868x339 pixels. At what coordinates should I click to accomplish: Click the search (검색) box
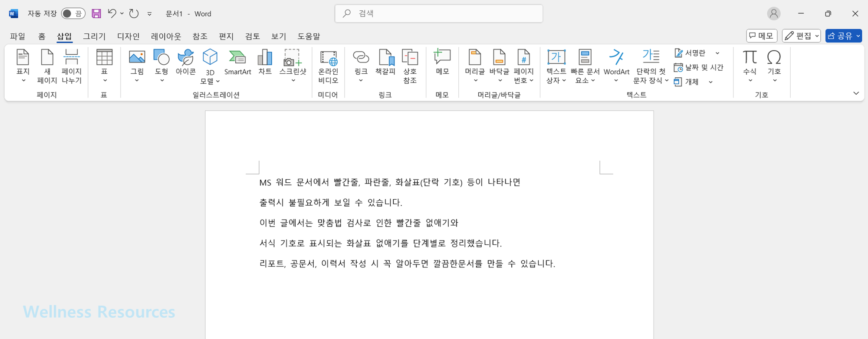(439, 13)
